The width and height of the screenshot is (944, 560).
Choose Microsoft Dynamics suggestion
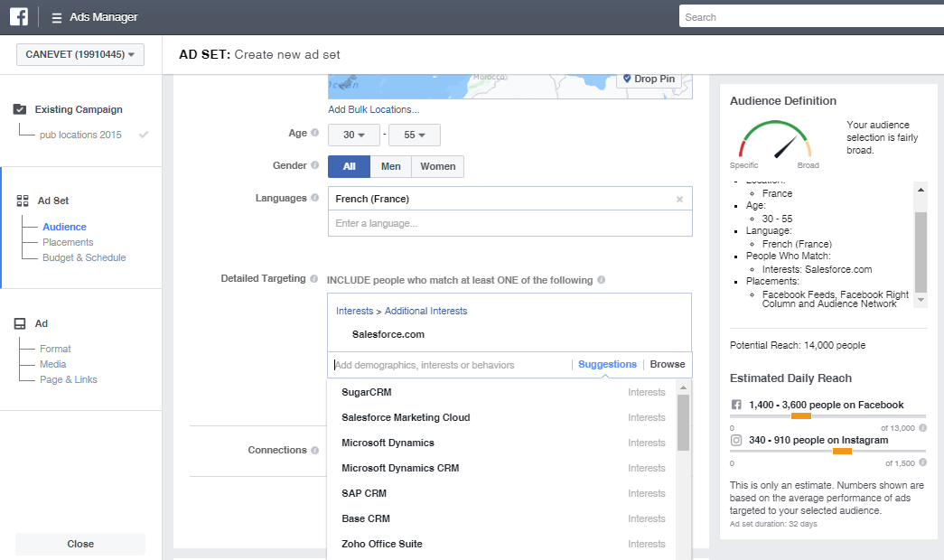[x=503, y=443]
